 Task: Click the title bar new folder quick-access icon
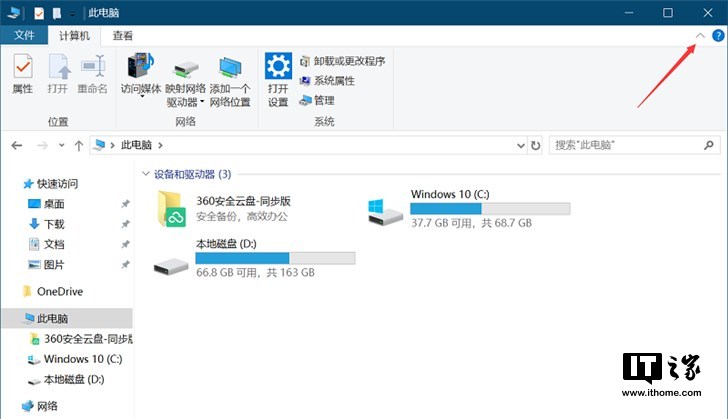click(x=57, y=13)
